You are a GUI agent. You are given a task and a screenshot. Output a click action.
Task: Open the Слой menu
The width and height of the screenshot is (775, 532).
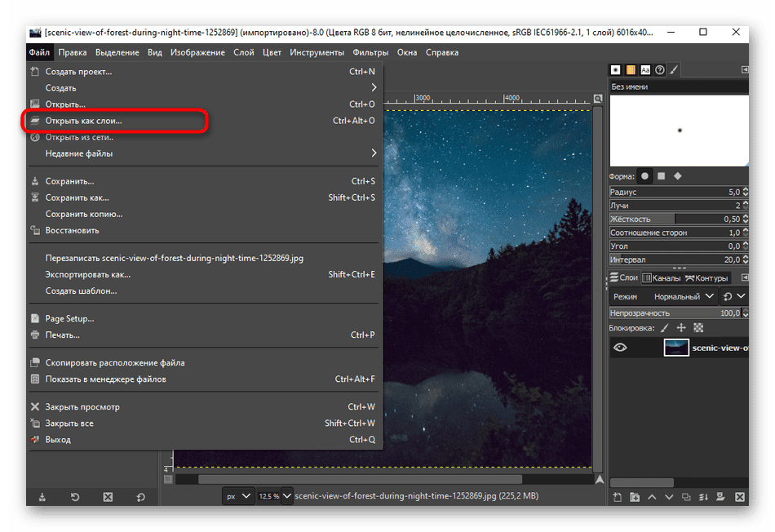click(x=244, y=52)
